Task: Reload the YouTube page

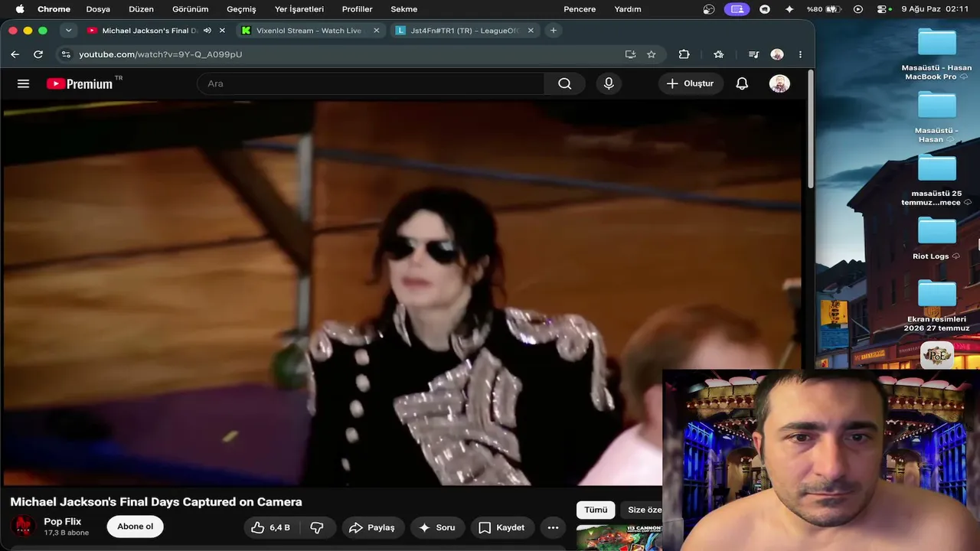Action: click(38, 54)
